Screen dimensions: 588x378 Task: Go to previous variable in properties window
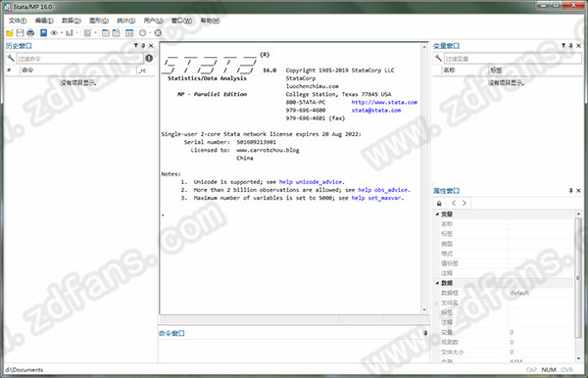454,203
